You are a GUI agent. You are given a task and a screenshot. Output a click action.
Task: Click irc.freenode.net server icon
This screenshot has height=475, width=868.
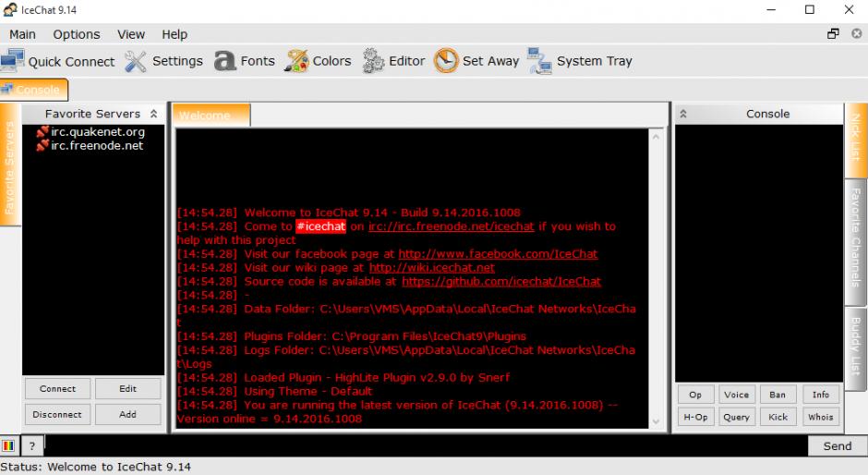point(42,146)
